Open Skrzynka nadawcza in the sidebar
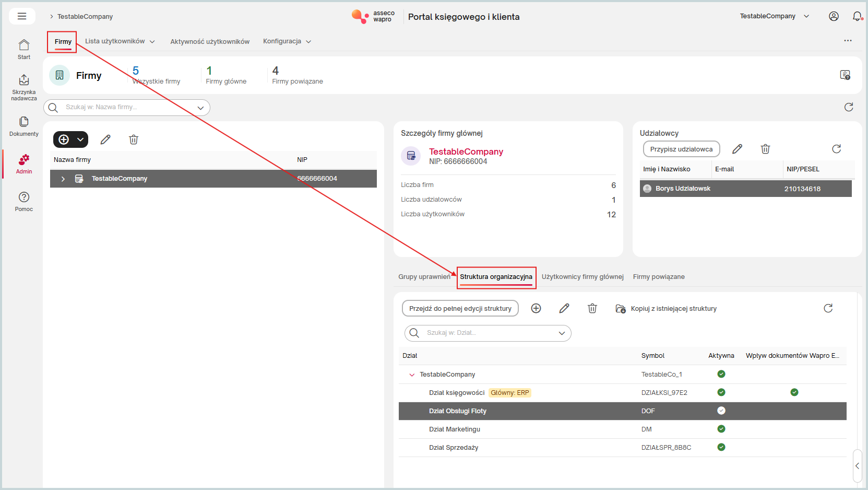The height and width of the screenshot is (490, 868). [x=24, y=87]
